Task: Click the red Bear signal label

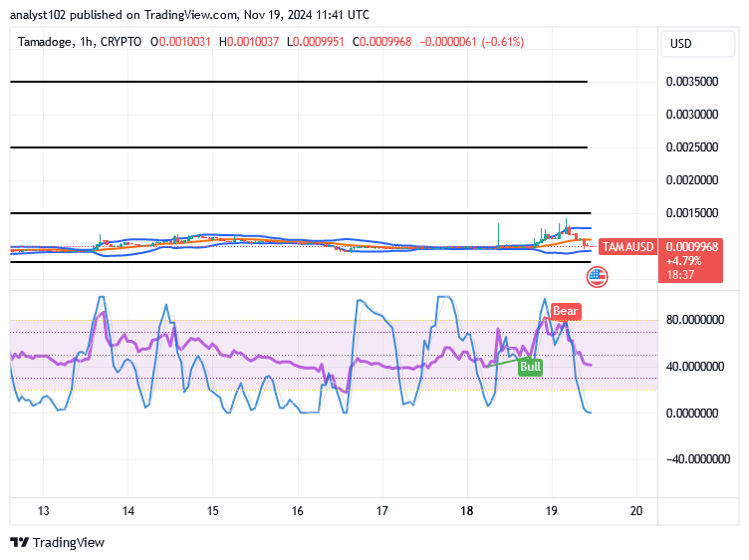Action: point(566,311)
